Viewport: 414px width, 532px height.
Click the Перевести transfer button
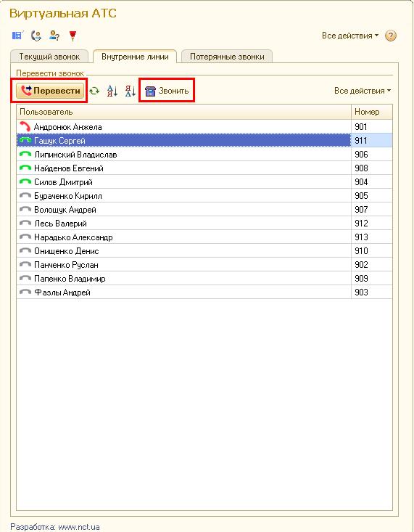[x=50, y=91]
